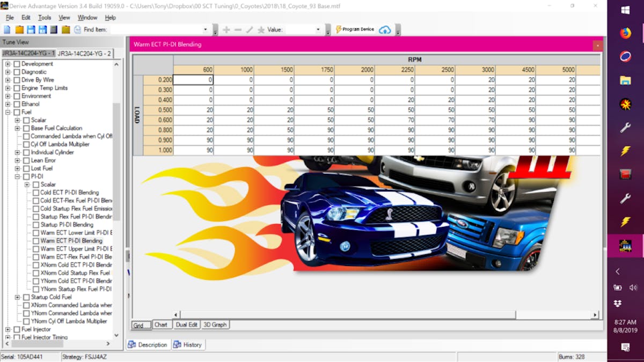Click the Dropbox tray icon

618,304
